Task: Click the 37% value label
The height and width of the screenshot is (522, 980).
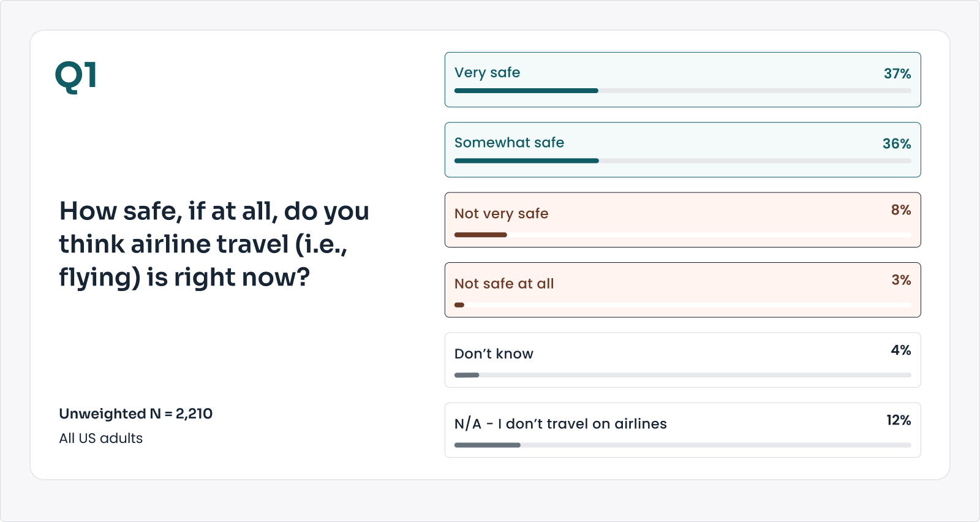Action: pyautogui.click(x=897, y=74)
